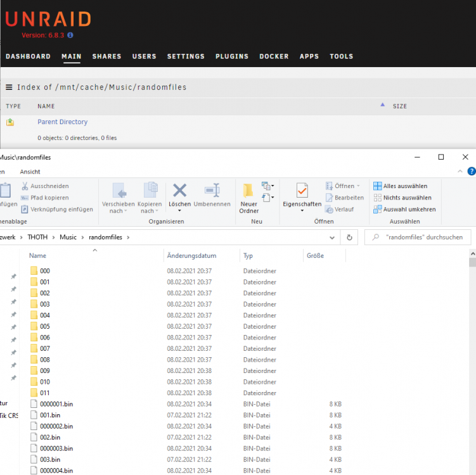Image resolution: width=476 pixels, height=475 pixels.
Task: Select file 001.bin
Action: tap(50, 415)
